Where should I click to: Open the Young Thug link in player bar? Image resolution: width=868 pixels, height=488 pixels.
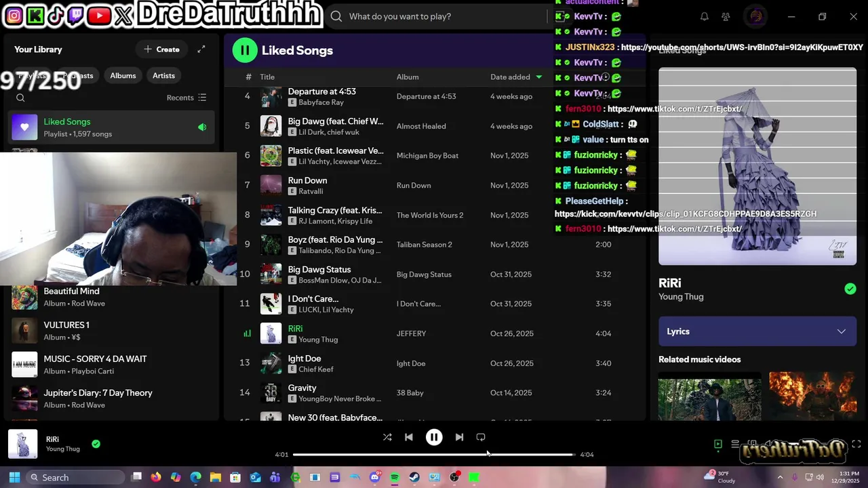tap(62, 449)
